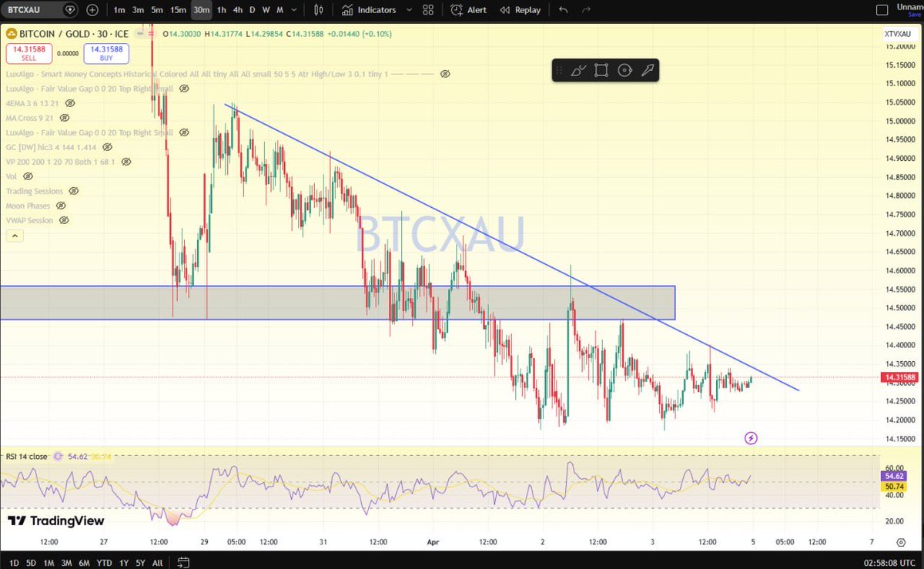Click the 14.31588 current price tag
This screenshot has width=924, height=569.
(899, 377)
